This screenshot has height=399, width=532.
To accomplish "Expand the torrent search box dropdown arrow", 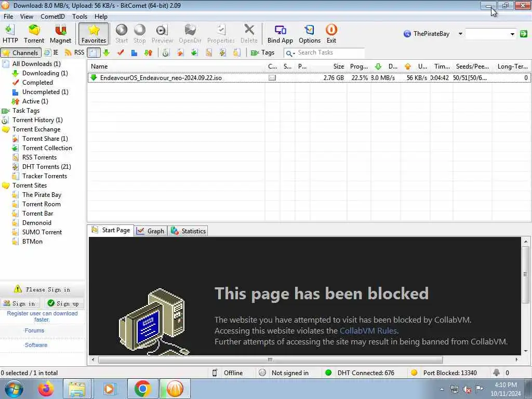I will 512,34.
